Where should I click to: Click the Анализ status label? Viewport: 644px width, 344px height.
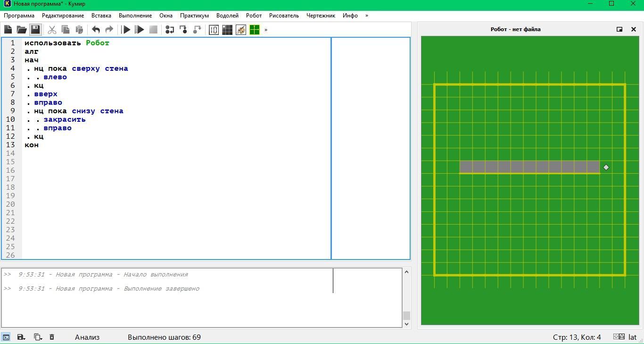point(87,337)
